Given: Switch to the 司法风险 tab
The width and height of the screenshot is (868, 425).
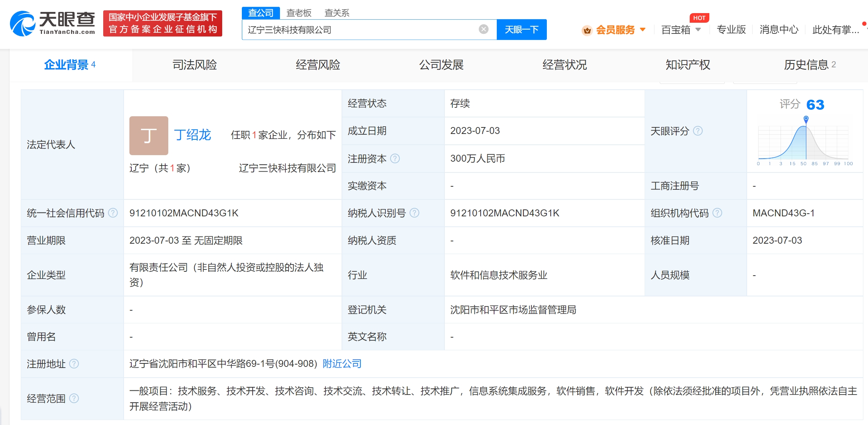Looking at the screenshot, I should click(194, 65).
